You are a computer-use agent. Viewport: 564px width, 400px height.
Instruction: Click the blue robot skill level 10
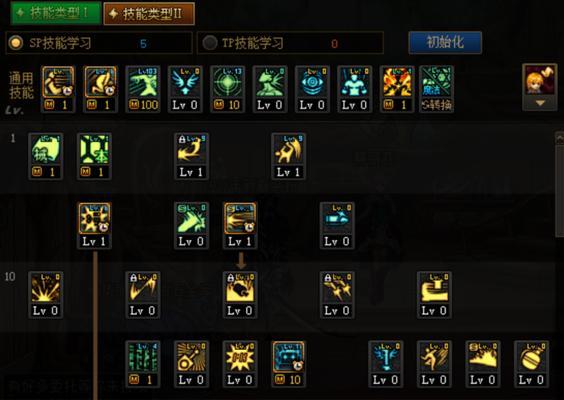[288, 364]
